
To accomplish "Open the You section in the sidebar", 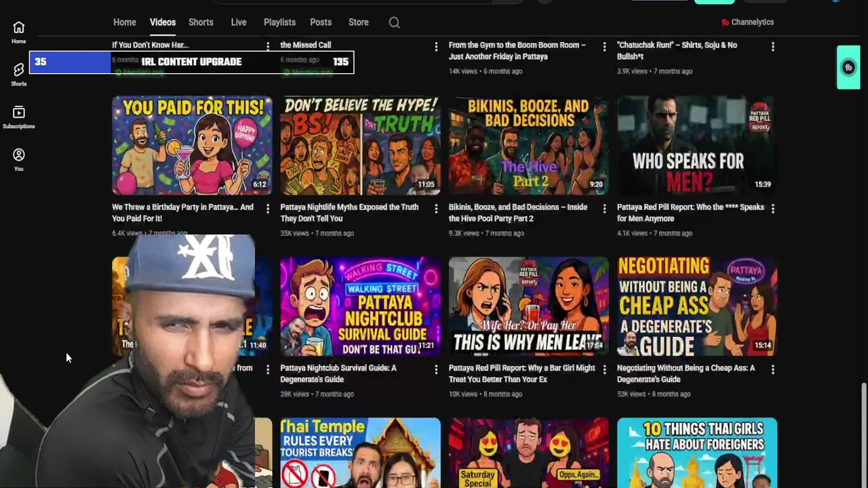I will [18, 159].
